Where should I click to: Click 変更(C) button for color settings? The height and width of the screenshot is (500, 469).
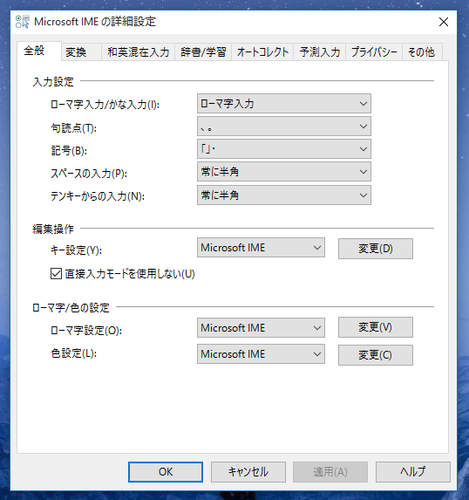375,355
